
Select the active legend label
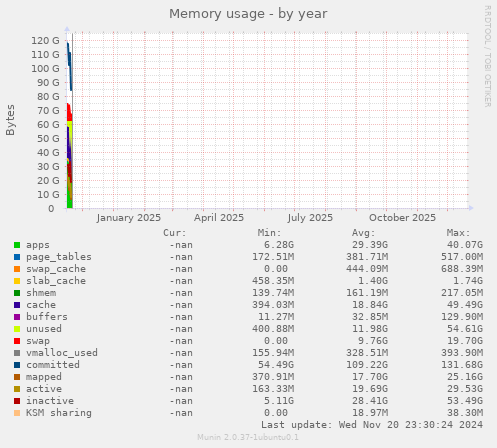(x=44, y=389)
